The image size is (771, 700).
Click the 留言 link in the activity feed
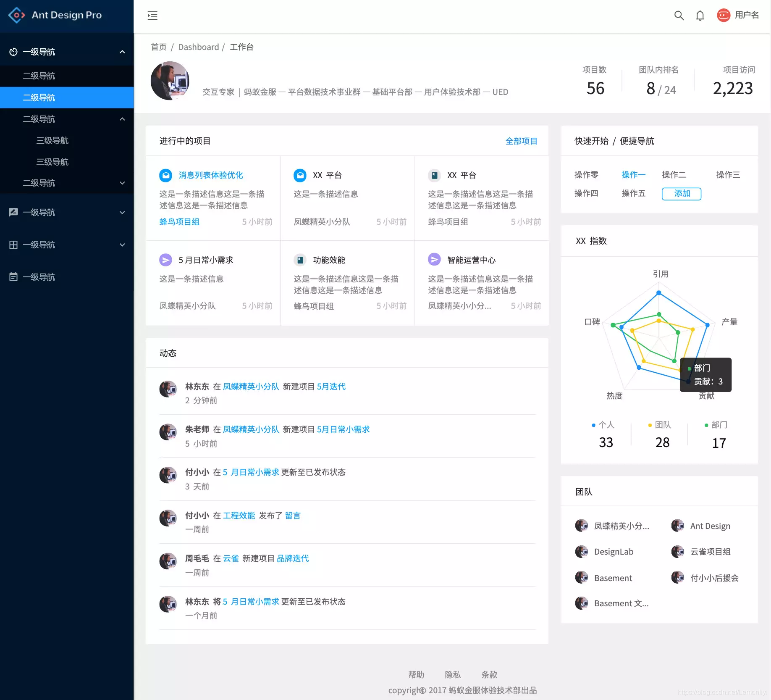tap(293, 516)
